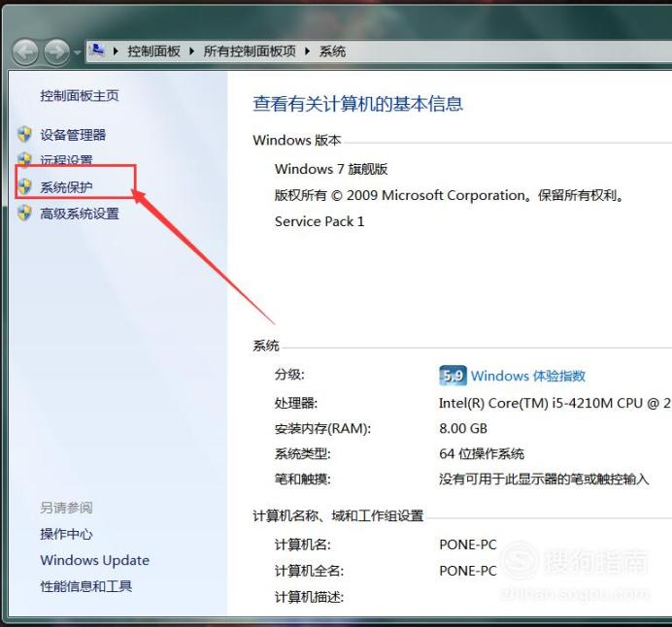672x627 pixels.
Task: Click shield icon beside 系统保护
Action: tap(24, 186)
